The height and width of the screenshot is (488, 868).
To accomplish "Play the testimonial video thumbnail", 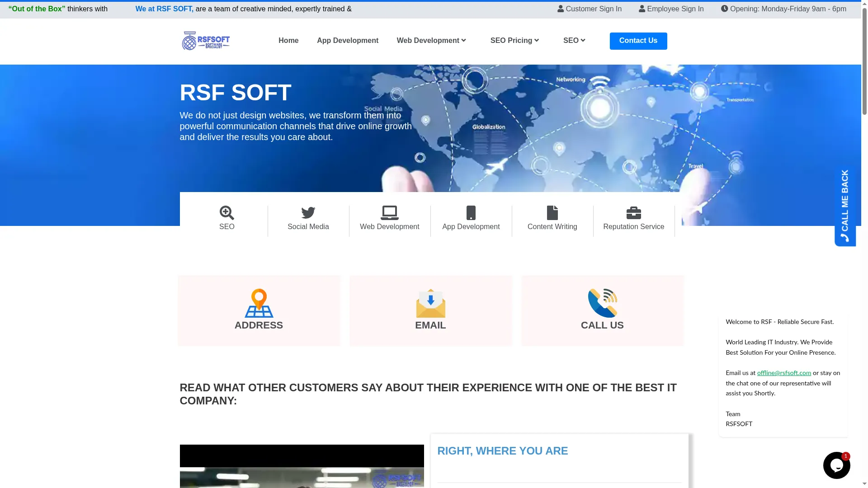I will [x=302, y=466].
